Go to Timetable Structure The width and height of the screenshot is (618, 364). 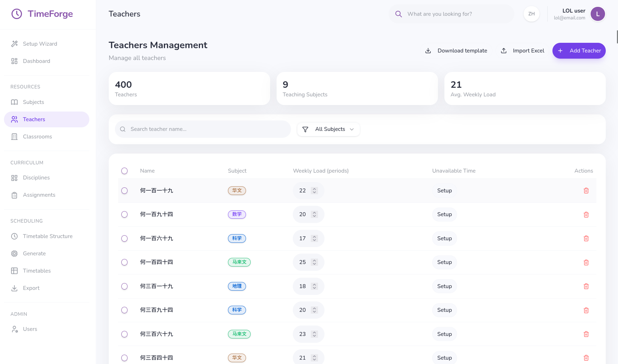point(46,236)
